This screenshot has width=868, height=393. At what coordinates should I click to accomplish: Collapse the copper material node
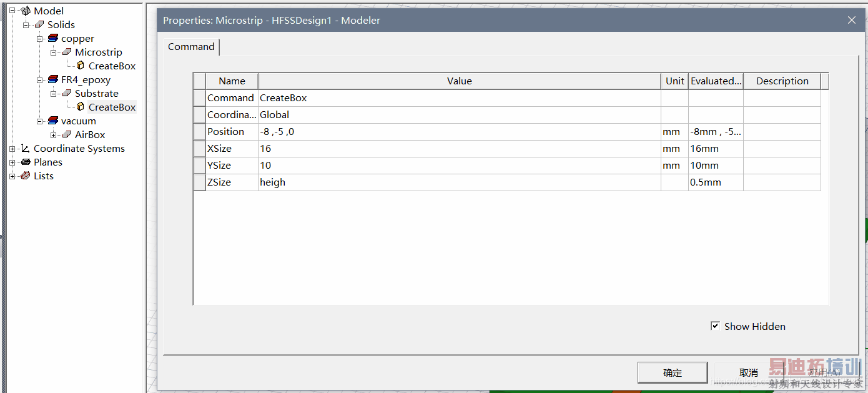coord(39,38)
